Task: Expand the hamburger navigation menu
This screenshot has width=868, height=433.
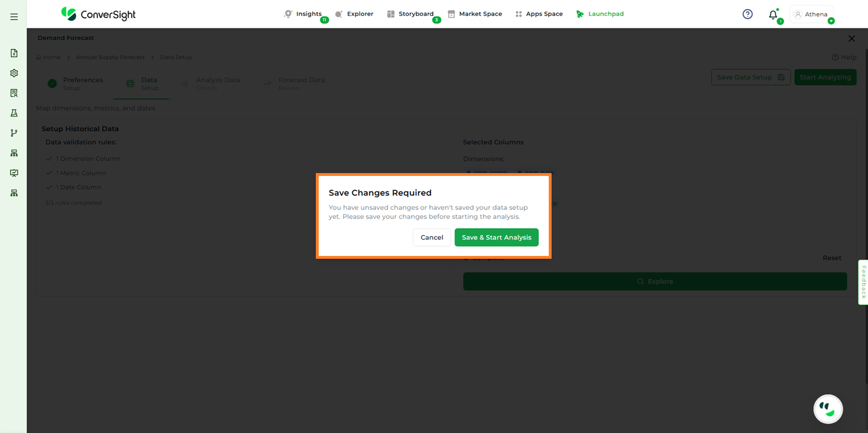Action: (14, 17)
